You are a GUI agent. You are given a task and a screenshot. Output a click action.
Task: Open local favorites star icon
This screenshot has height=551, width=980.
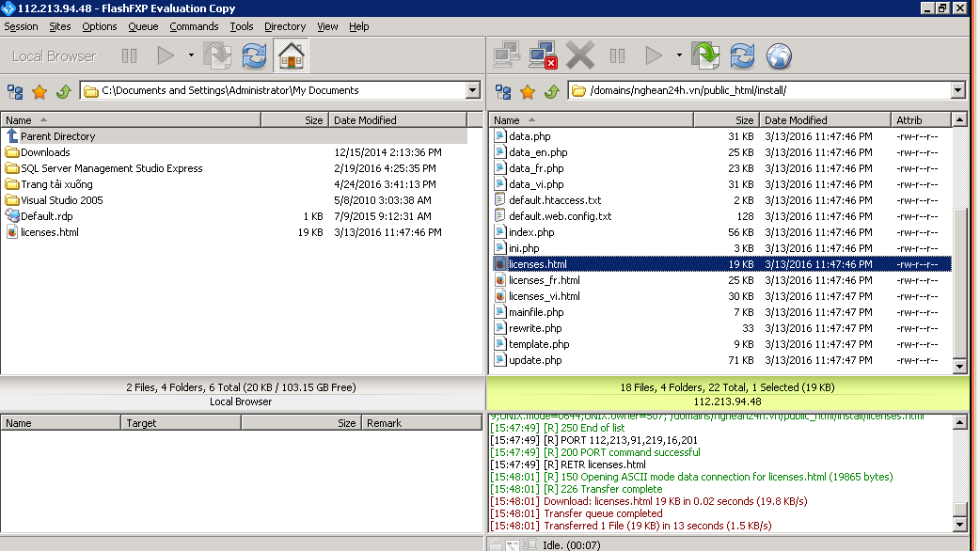click(x=40, y=92)
